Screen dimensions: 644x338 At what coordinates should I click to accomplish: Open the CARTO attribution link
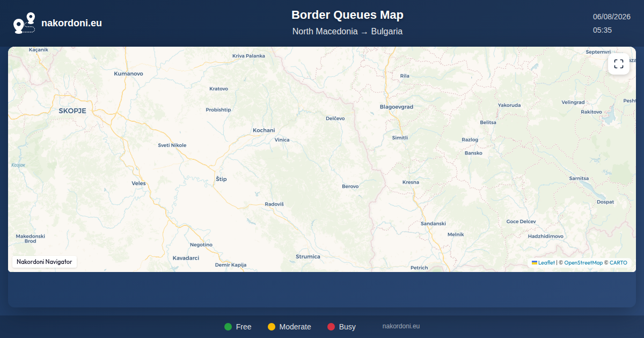pyautogui.click(x=618, y=263)
